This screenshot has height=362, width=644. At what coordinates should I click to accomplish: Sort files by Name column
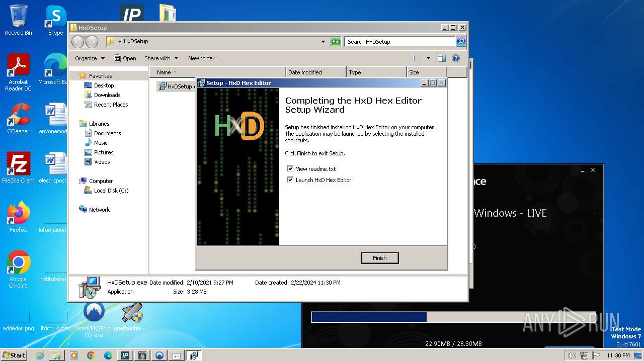pos(218,72)
